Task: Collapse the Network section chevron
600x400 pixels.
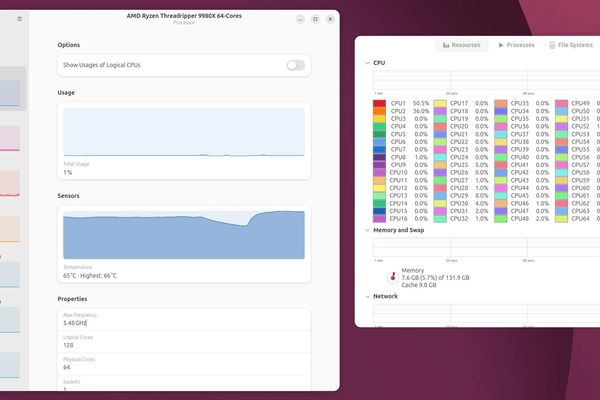Action: click(x=367, y=296)
